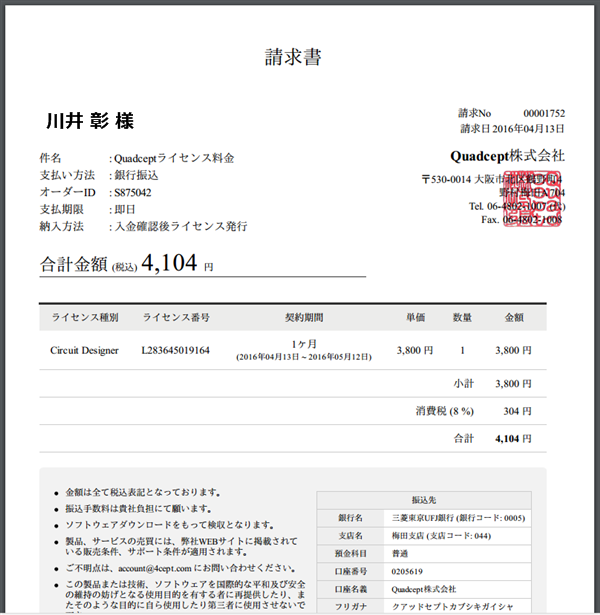Click the 小計 label
Screen dimensions: 600x615
[464, 384]
